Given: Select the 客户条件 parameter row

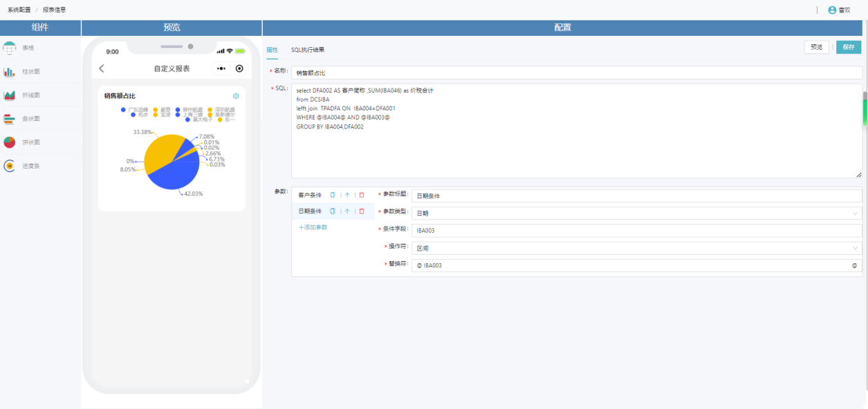Looking at the screenshot, I should (x=333, y=195).
